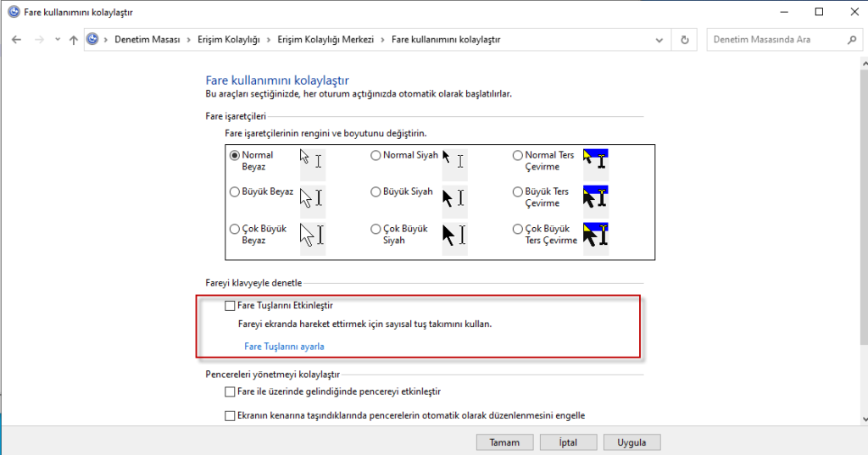Enable the Fare Tuşlarını Etkinleştir checkbox
868x455 pixels.
click(x=230, y=305)
